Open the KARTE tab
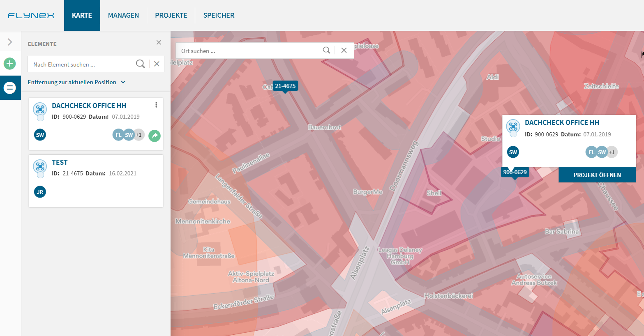644x336 pixels. click(x=82, y=15)
